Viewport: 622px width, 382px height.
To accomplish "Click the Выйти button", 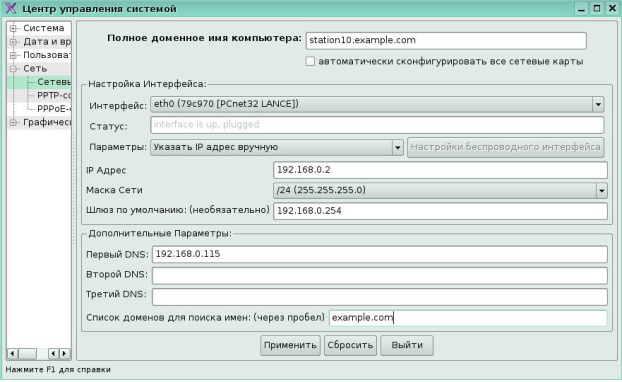I will (407, 346).
